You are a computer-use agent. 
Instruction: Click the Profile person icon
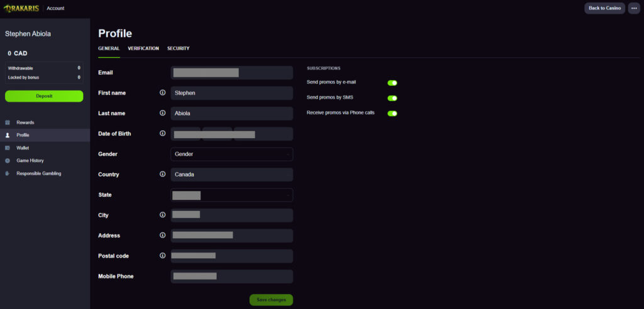tap(8, 135)
